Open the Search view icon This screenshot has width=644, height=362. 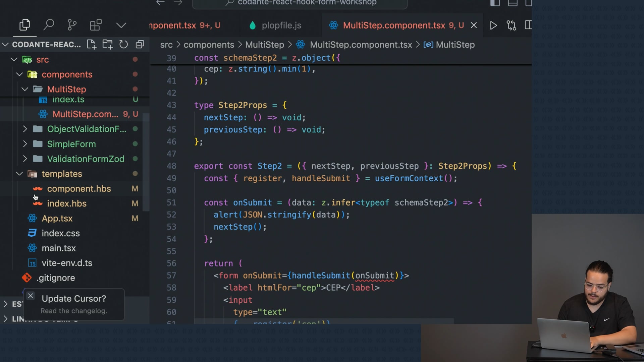49,25
